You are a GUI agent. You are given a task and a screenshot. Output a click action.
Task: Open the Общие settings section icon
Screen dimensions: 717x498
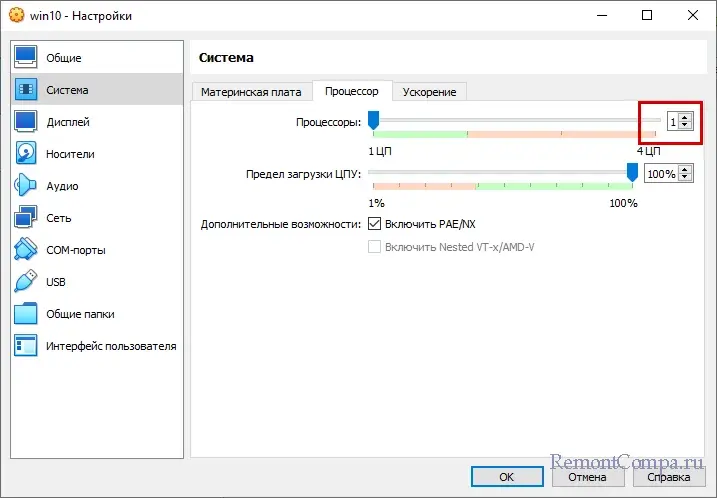click(x=26, y=58)
